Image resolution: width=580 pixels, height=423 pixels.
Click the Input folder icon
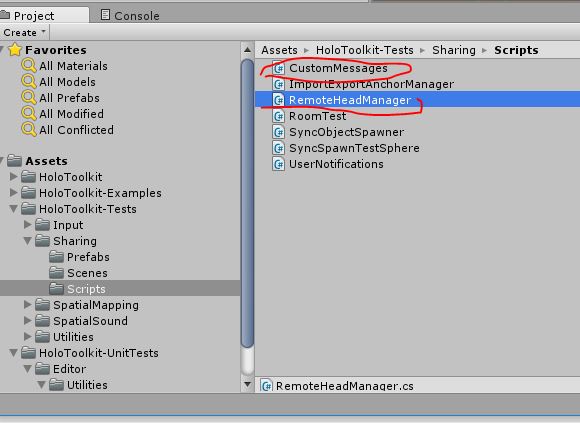[43, 224]
